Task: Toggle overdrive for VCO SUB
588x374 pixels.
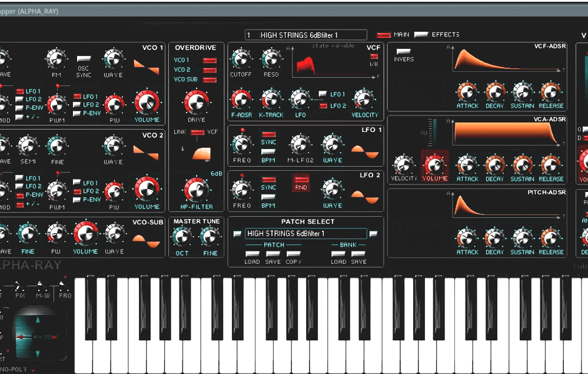Action: coord(210,80)
